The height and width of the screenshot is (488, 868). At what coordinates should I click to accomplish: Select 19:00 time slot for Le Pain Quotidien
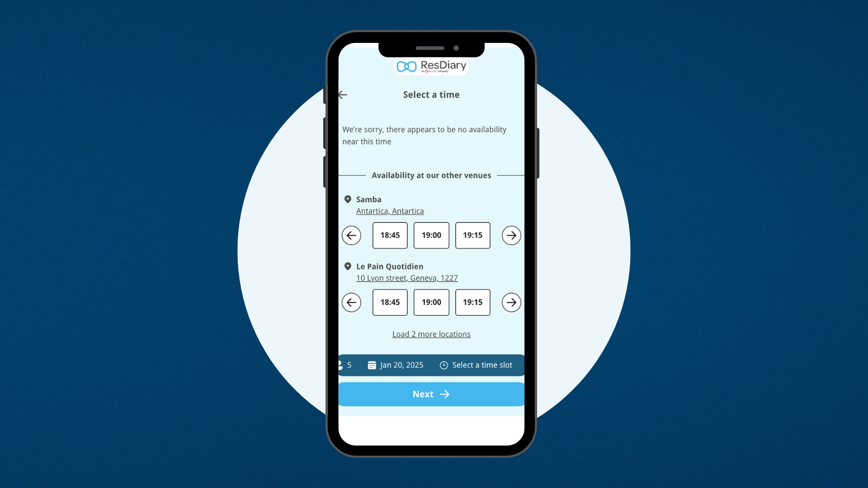[431, 301]
